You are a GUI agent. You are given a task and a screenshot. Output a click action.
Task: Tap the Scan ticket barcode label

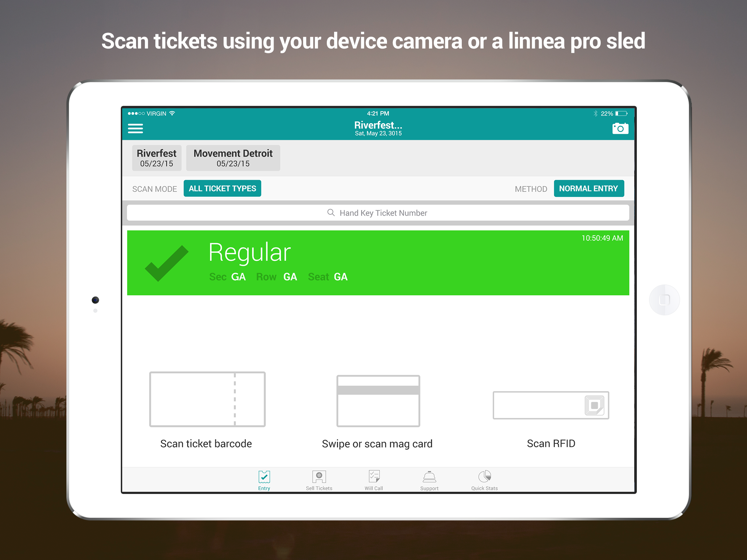[206, 444]
